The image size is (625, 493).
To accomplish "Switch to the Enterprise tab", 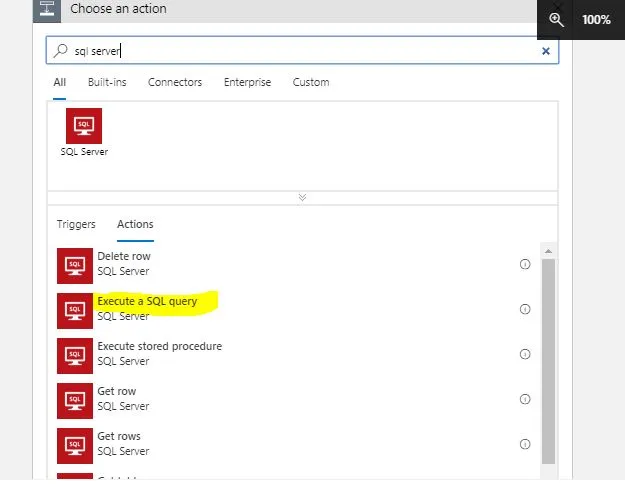I will 247,82.
